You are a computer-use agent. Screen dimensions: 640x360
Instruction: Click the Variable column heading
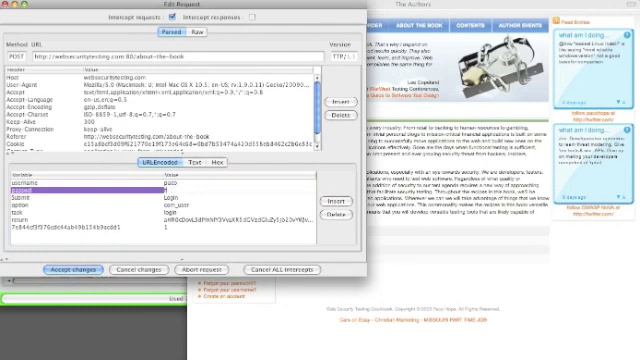[87, 175]
